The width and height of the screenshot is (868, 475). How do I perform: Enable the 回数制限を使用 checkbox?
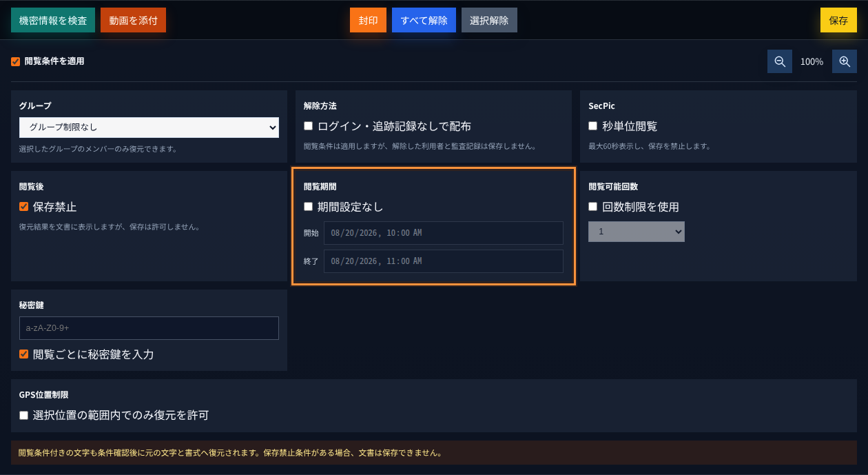(x=592, y=207)
